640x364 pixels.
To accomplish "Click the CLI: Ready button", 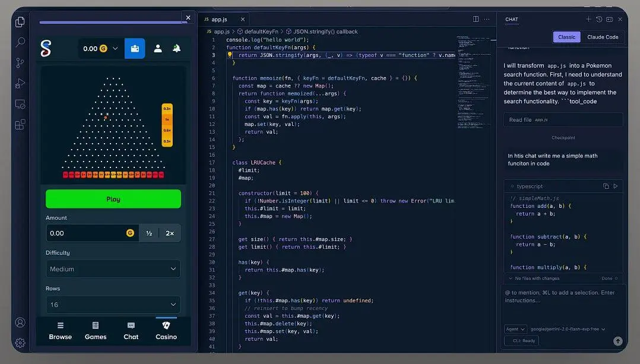I will (x=521, y=341).
